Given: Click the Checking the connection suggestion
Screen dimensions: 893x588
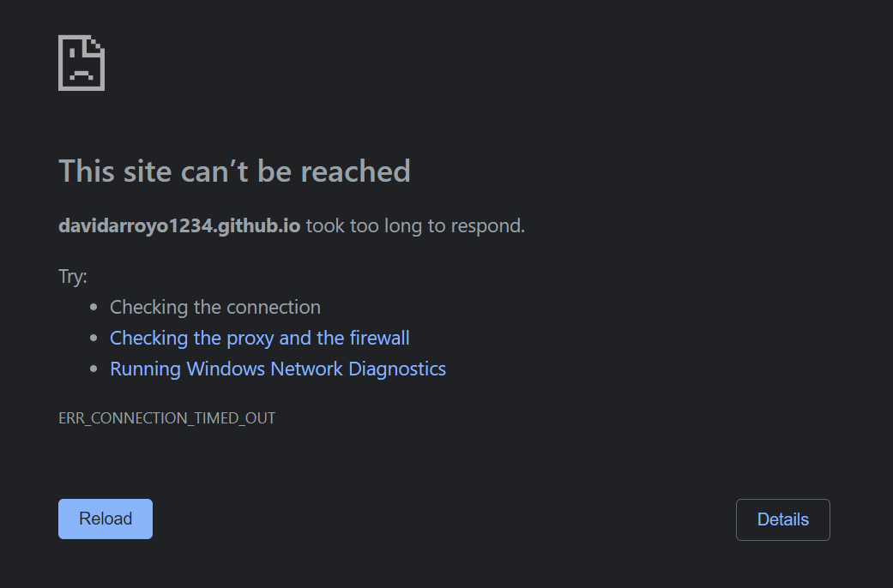Looking at the screenshot, I should click(x=215, y=307).
